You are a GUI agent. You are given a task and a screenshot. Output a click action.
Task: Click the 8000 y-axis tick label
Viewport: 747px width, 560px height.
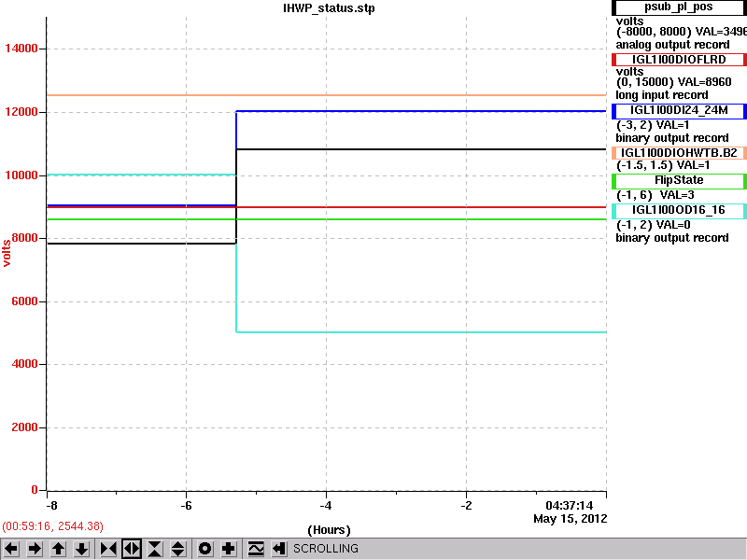tap(24, 238)
